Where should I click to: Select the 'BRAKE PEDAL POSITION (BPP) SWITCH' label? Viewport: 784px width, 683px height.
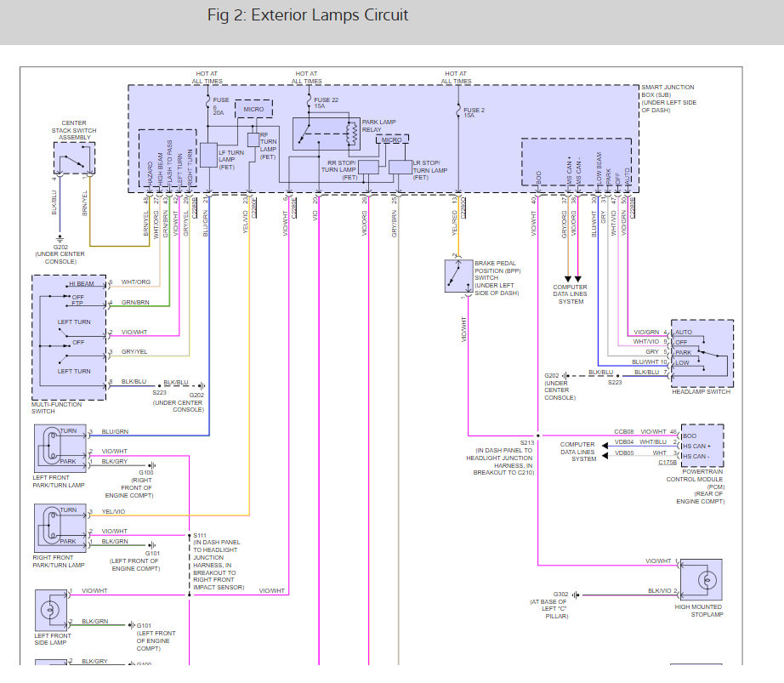[x=497, y=270]
